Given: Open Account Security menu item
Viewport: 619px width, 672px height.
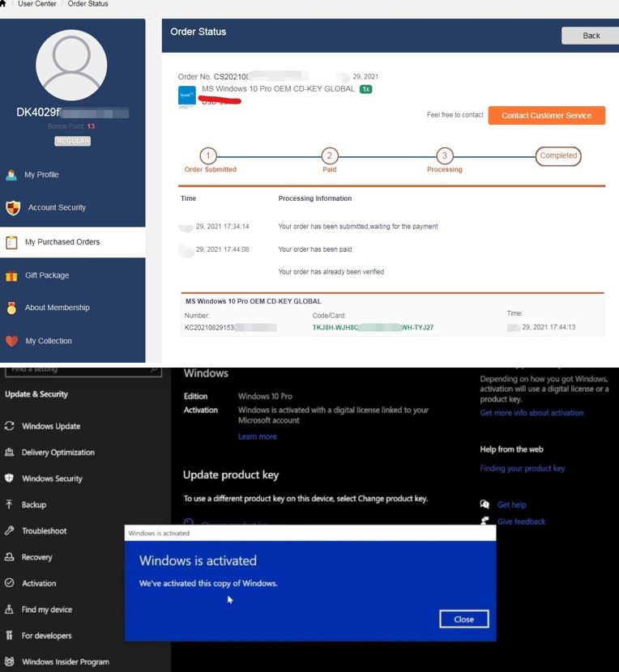Looking at the screenshot, I should tap(57, 207).
